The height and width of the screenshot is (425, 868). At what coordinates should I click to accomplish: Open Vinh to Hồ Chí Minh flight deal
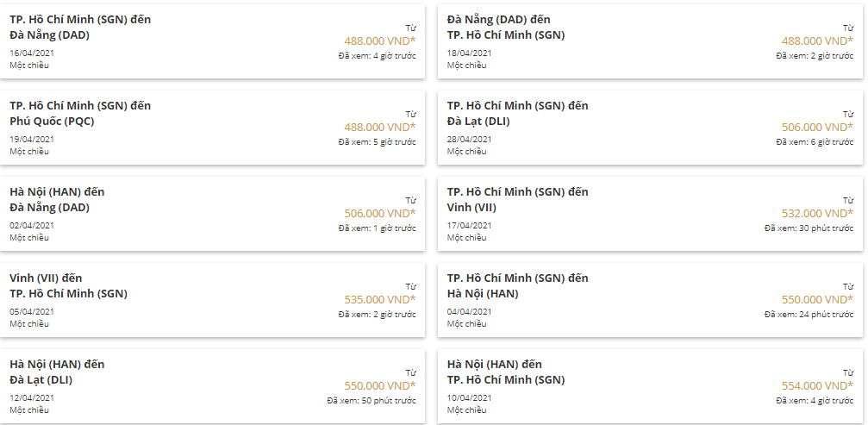coord(68,285)
